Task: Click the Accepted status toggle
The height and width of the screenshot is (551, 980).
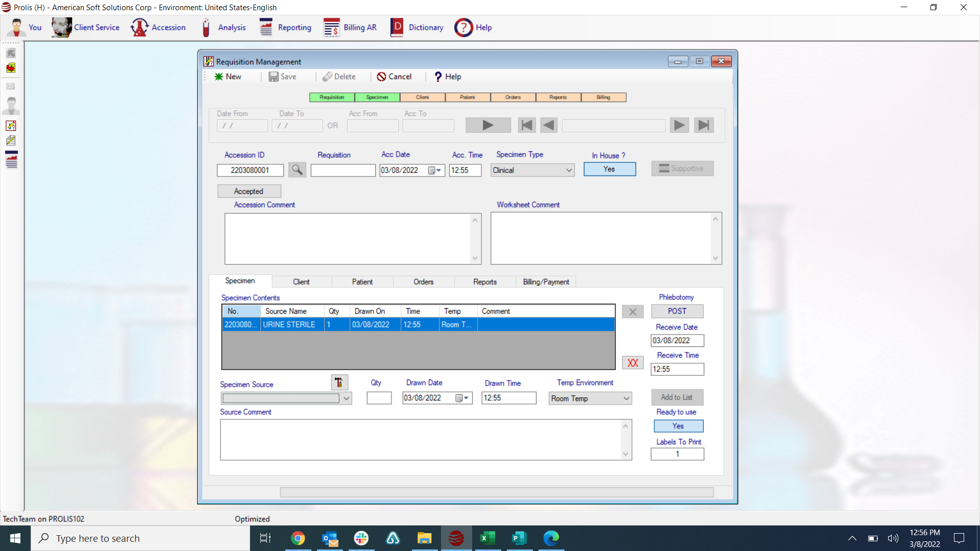Action: (x=249, y=191)
